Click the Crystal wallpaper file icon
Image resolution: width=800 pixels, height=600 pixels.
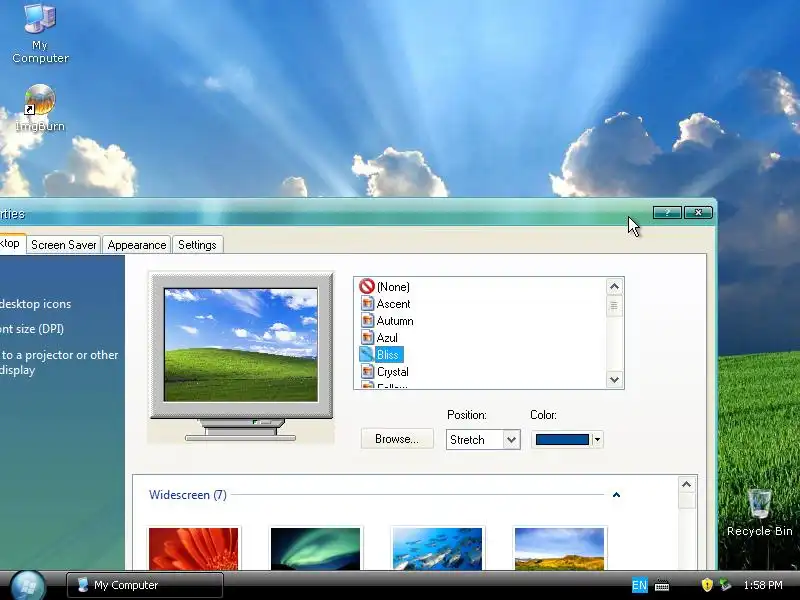(367, 371)
